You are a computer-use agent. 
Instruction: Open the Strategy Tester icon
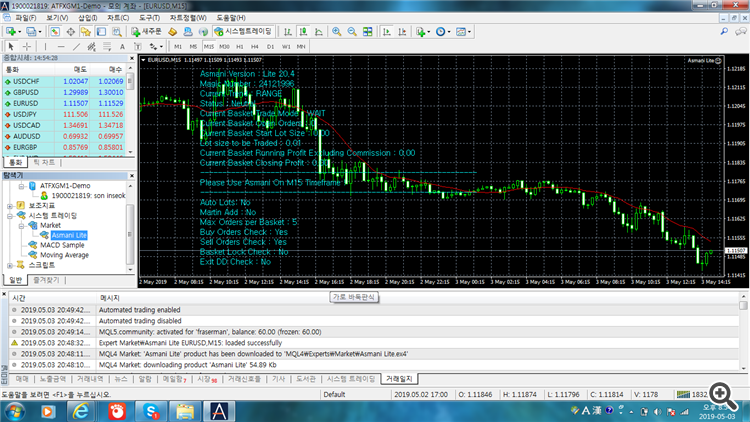tap(117, 32)
